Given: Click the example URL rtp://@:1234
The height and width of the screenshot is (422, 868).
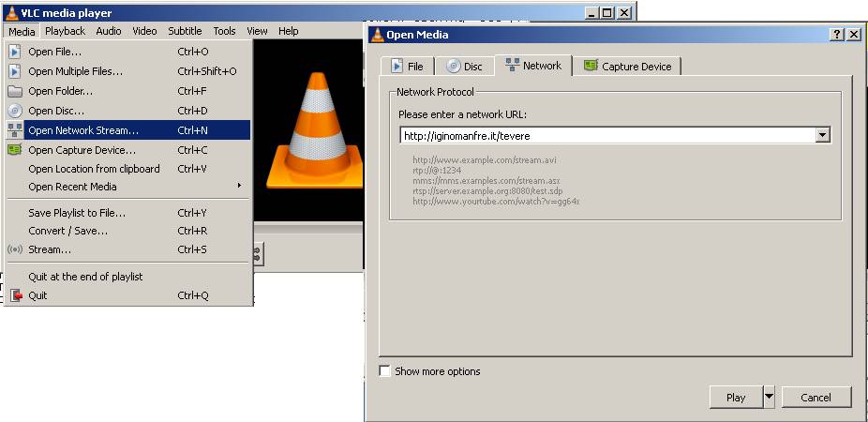Looking at the screenshot, I should (x=437, y=171).
